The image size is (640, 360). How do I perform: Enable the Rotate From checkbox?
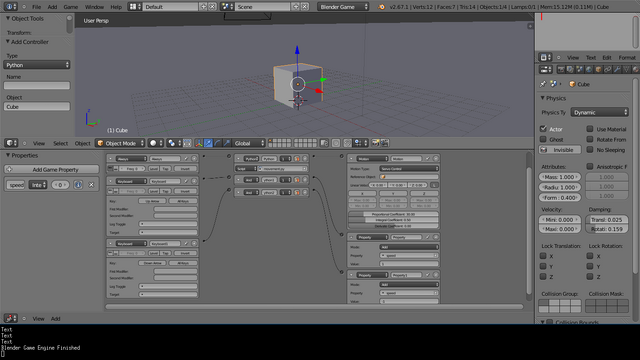coord(590,139)
